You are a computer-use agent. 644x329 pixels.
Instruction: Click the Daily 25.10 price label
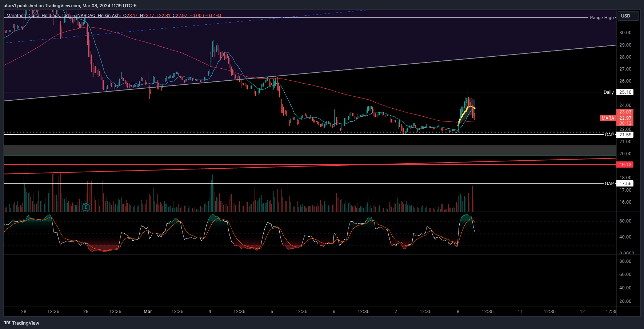pos(625,92)
